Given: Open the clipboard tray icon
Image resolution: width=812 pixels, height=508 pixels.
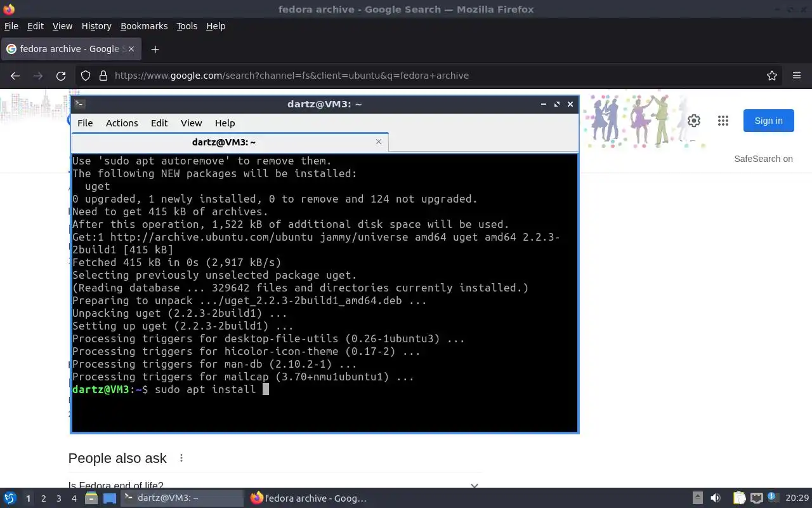Looking at the screenshot, I should coord(739,498).
